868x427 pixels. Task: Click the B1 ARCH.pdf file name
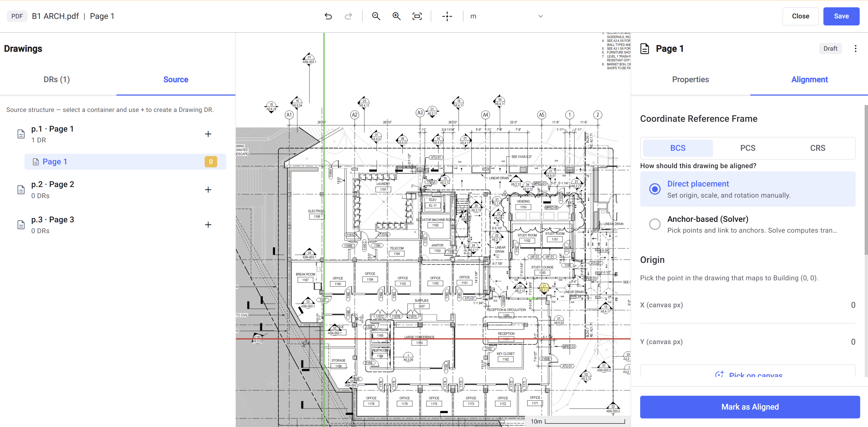click(55, 16)
